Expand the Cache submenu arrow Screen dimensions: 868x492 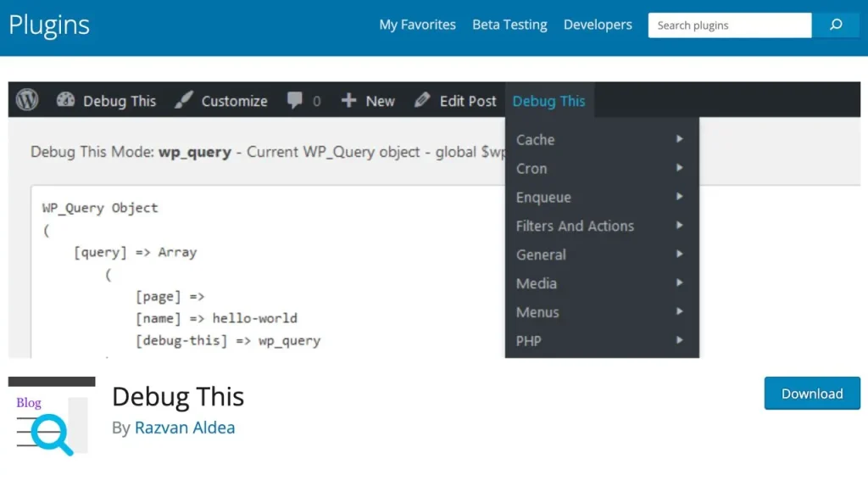[680, 139]
